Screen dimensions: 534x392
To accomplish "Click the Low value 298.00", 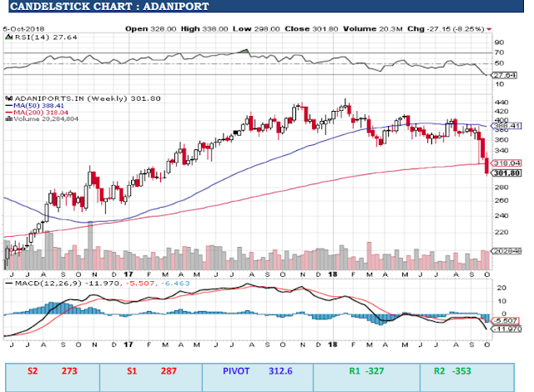I will coord(267,29).
